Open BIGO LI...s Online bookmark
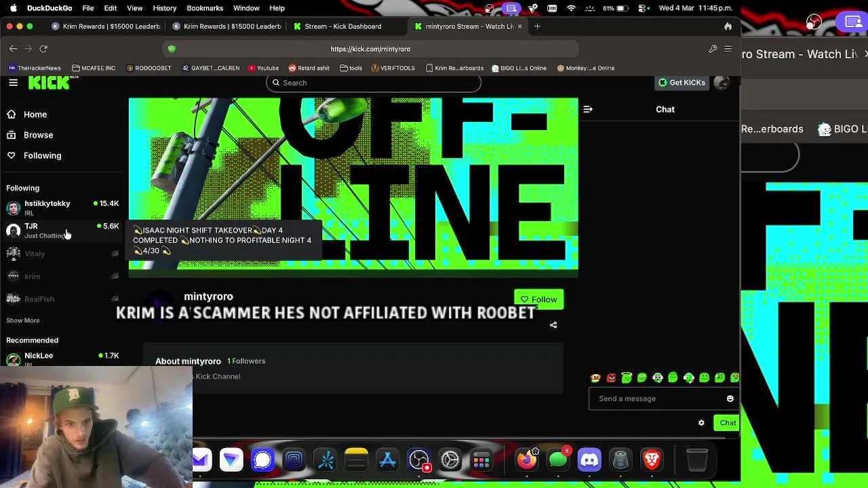 pyautogui.click(x=519, y=68)
